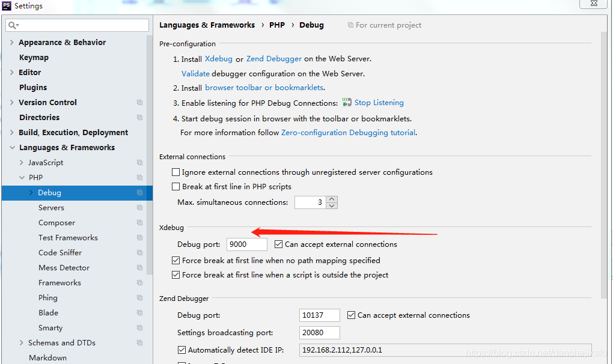The height and width of the screenshot is (364, 613).
Task: Click the Stop Listening link
Action: tap(379, 102)
